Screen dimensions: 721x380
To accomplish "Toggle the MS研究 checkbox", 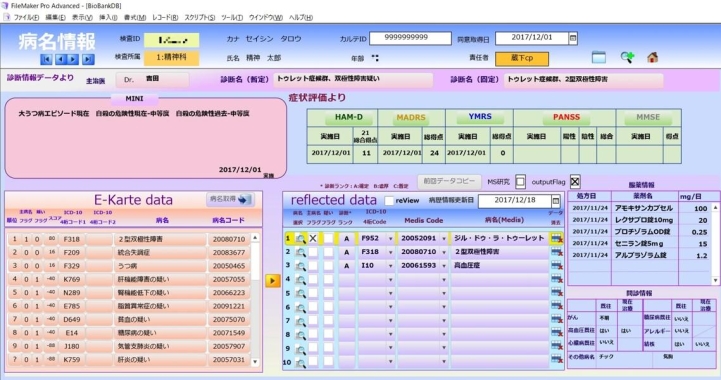I will tap(520, 181).
